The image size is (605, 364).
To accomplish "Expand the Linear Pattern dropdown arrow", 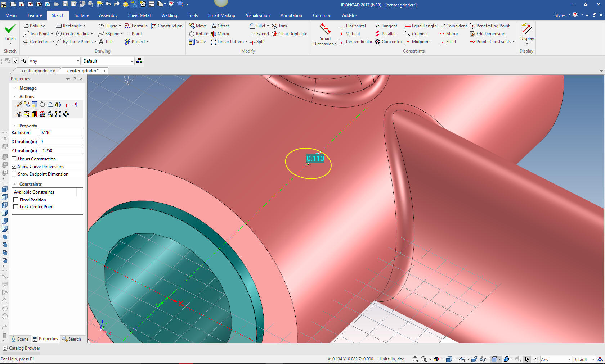I will pyautogui.click(x=246, y=42).
